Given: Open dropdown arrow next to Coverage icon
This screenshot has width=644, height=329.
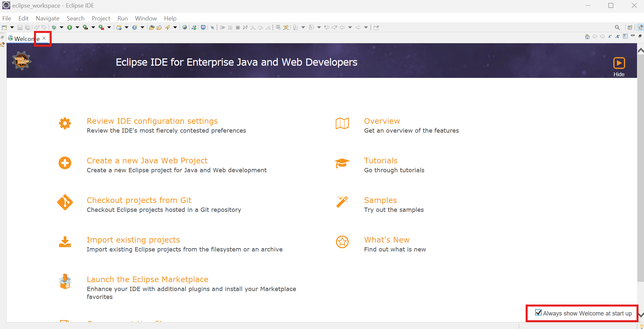Looking at the screenshot, I should pyautogui.click(x=93, y=27).
